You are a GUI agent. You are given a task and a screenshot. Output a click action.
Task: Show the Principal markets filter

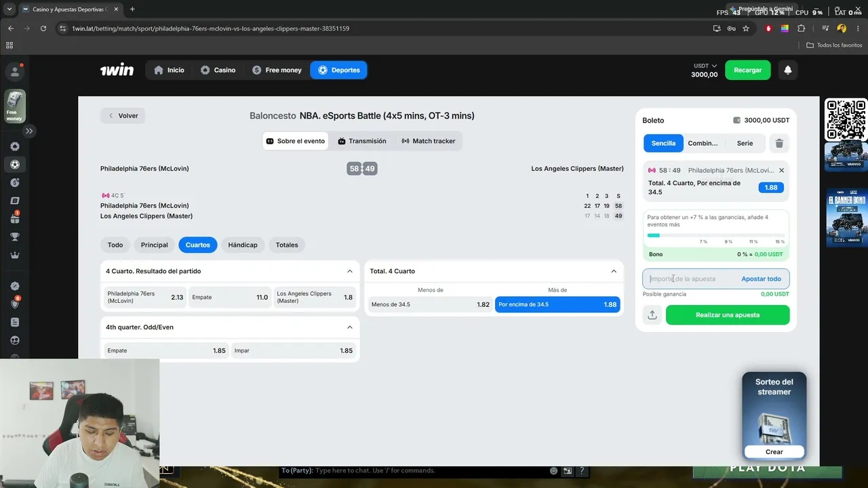[x=154, y=245]
